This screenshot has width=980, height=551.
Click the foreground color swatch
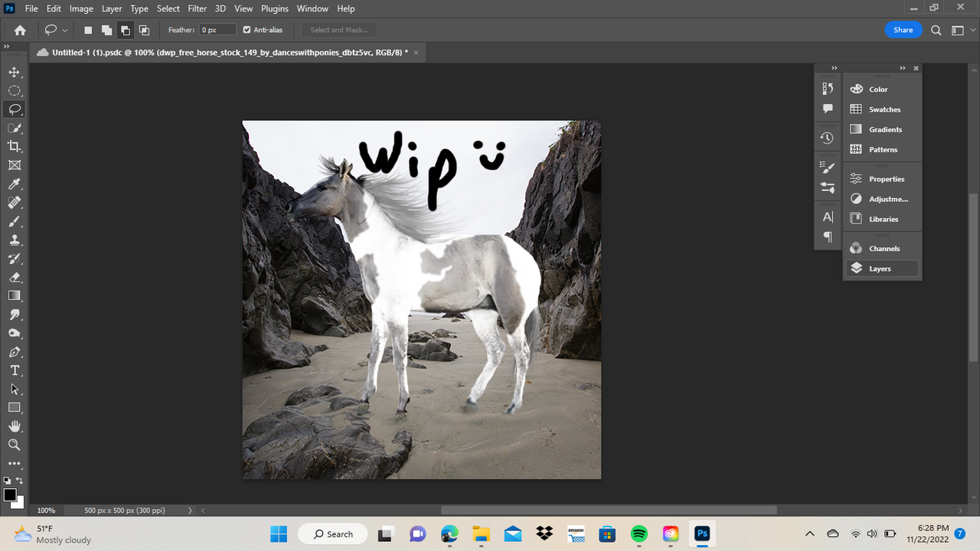click(10, 495)
